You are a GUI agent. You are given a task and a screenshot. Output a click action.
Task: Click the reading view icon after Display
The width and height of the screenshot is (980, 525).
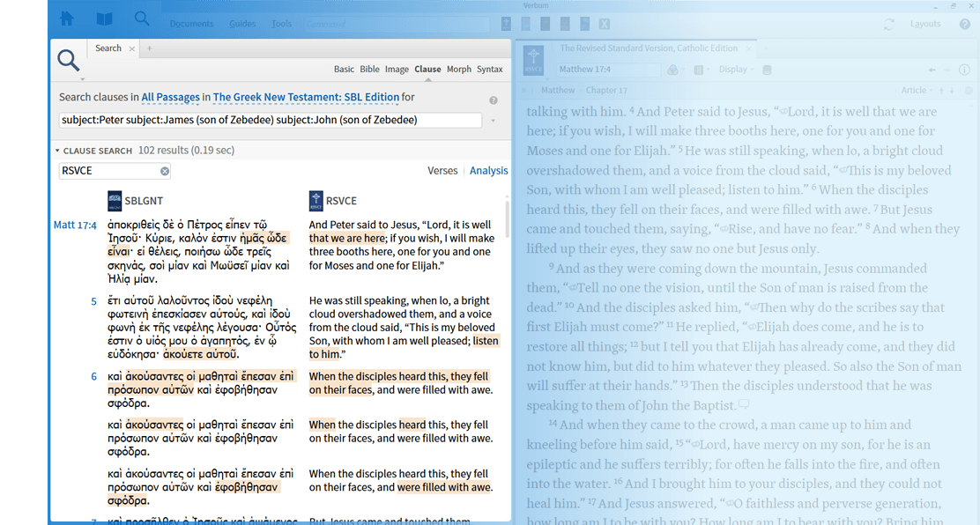tap(767, 70)
